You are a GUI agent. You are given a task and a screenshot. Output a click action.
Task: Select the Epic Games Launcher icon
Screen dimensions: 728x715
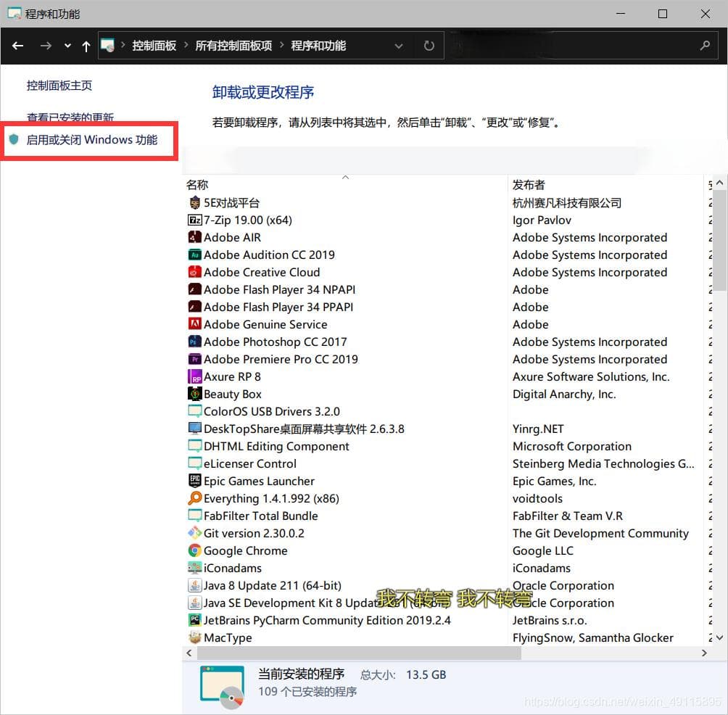pyautogui.click(x=194, y=481)
